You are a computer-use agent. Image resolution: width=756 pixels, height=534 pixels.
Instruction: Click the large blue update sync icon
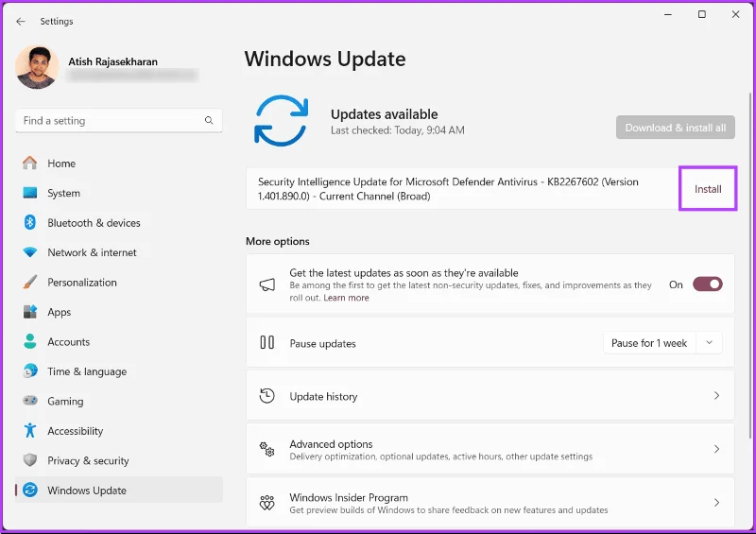coord(281,121)
